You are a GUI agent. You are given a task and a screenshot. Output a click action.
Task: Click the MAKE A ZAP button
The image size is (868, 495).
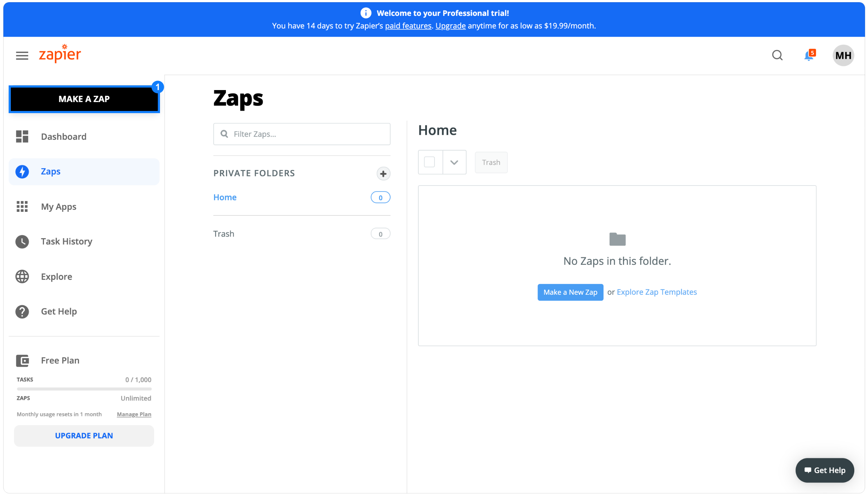(x=84, y=99)
